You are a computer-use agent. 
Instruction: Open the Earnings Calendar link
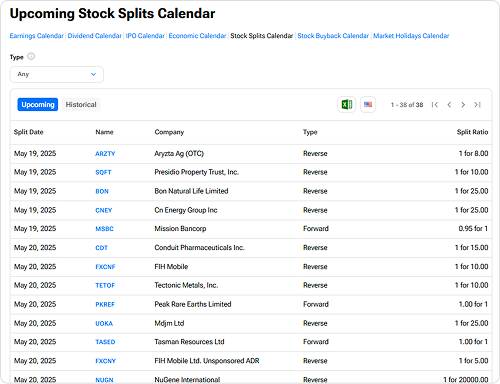[36, 36]
